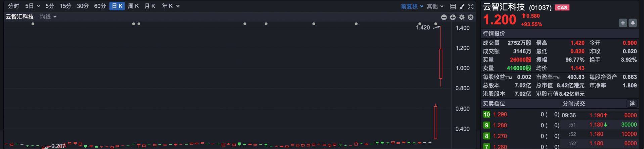Add stock to watchlist with plus button
This screenshot has height=149, width=644.
[623, 23]
